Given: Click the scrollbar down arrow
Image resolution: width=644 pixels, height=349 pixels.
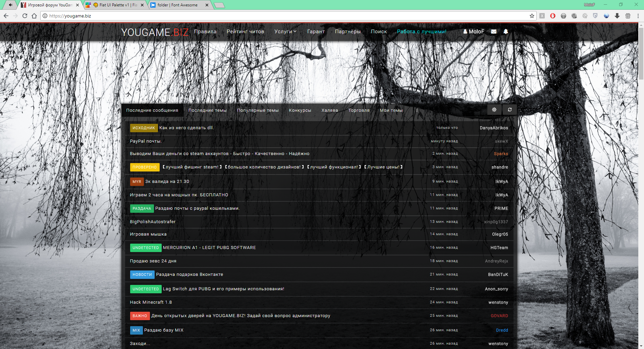Looking at the screenshot, I should 641,346.
